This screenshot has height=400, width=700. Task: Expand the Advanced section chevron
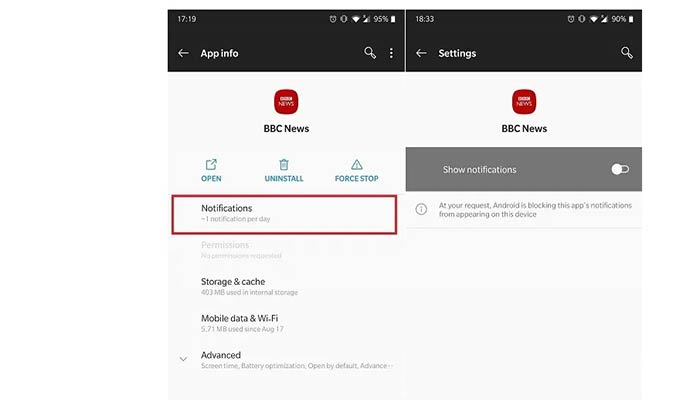click(x=182, y=359)
